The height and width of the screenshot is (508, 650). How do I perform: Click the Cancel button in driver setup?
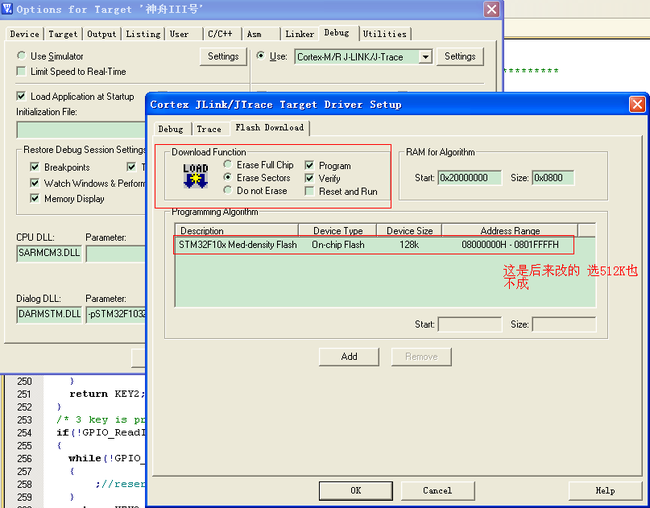(x=437, y=491)
